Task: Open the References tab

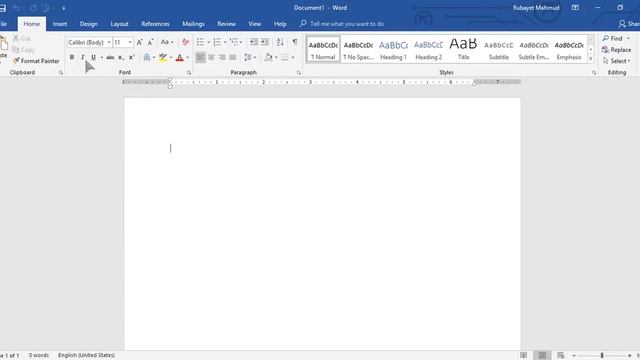Action: (155, 24)
